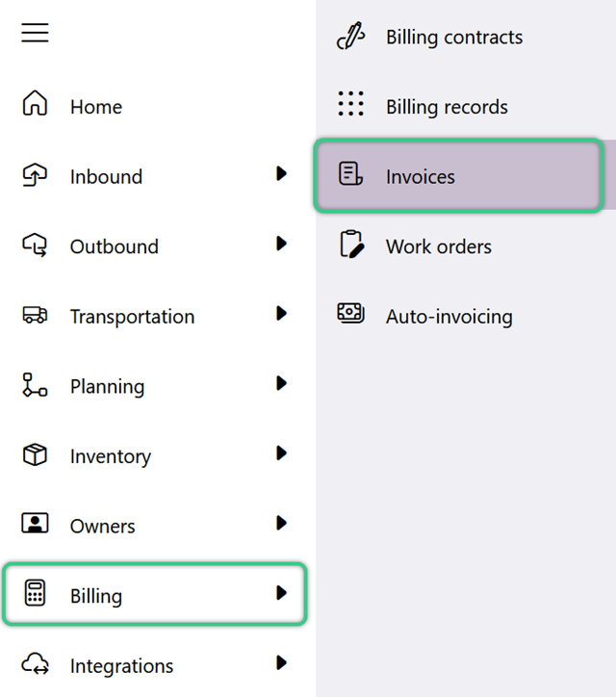Select the Transportation menu label
Screen dimensions: 616x697
[133, 317]
